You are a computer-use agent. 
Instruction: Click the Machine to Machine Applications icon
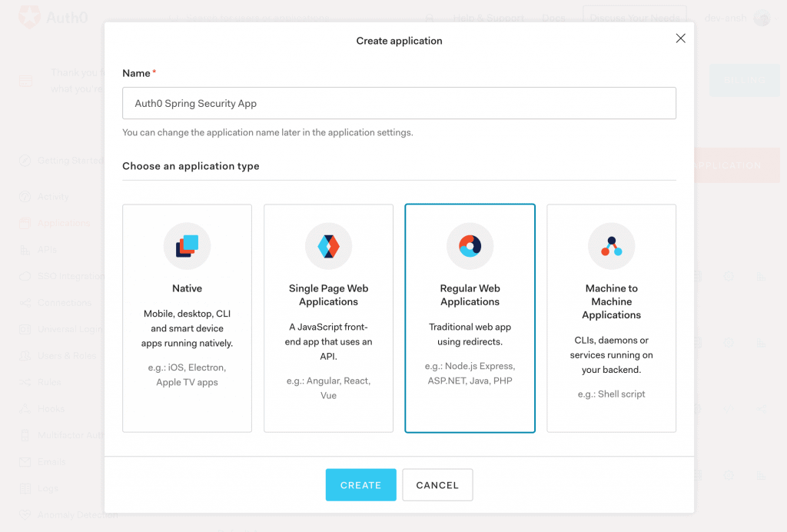point(611,246)
